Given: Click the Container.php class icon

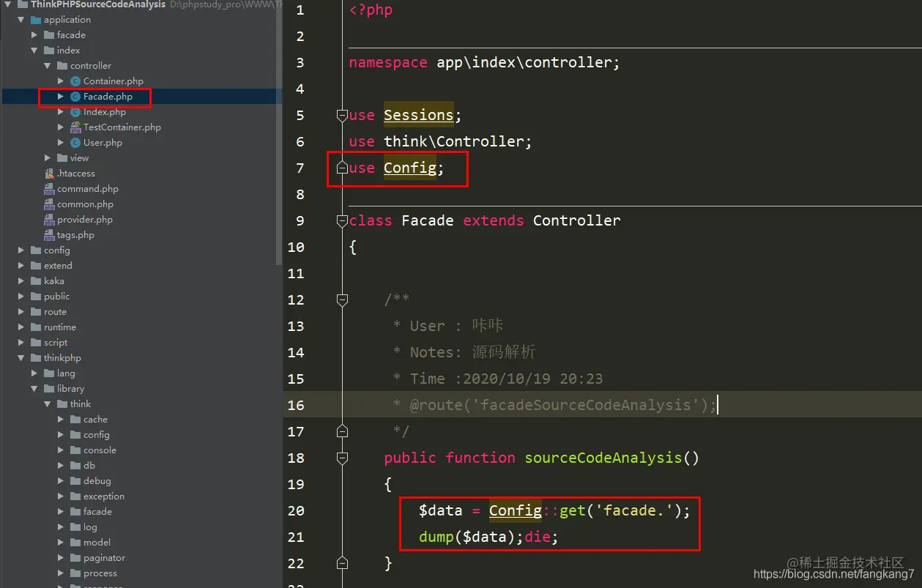Looking at the screenshot, I should pos(75,81).
